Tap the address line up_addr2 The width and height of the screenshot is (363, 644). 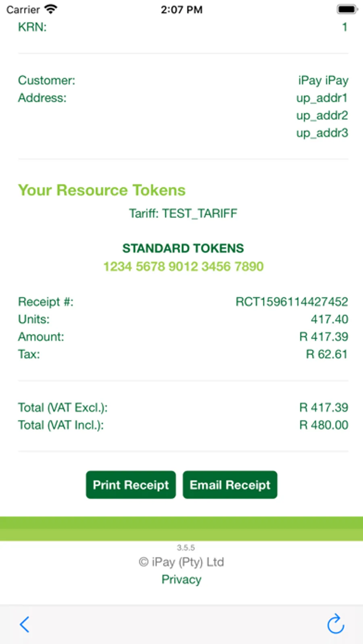322,116
